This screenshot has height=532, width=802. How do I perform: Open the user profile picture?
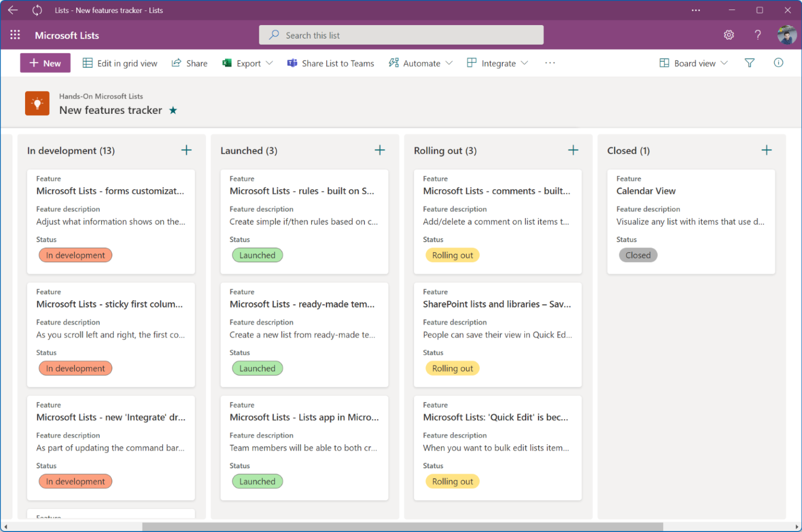pyautogui.click(x=787, y=35)
